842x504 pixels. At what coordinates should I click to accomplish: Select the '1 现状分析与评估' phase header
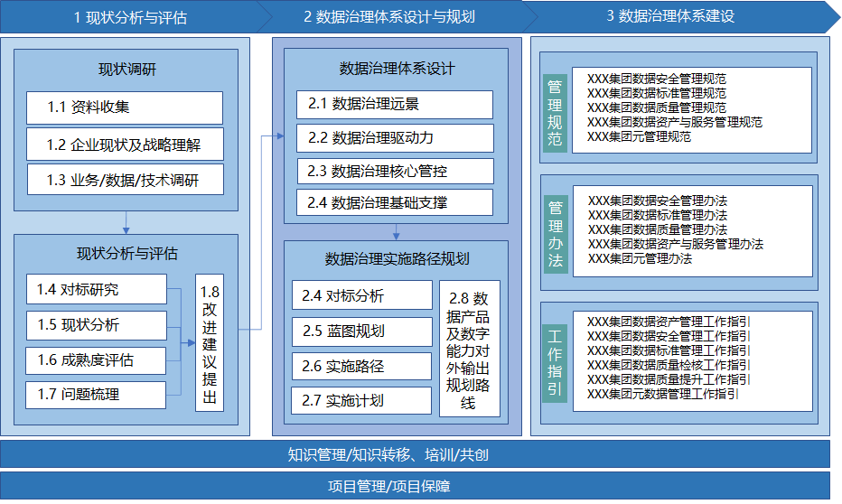pyautogui.click(x=130, y=16)
